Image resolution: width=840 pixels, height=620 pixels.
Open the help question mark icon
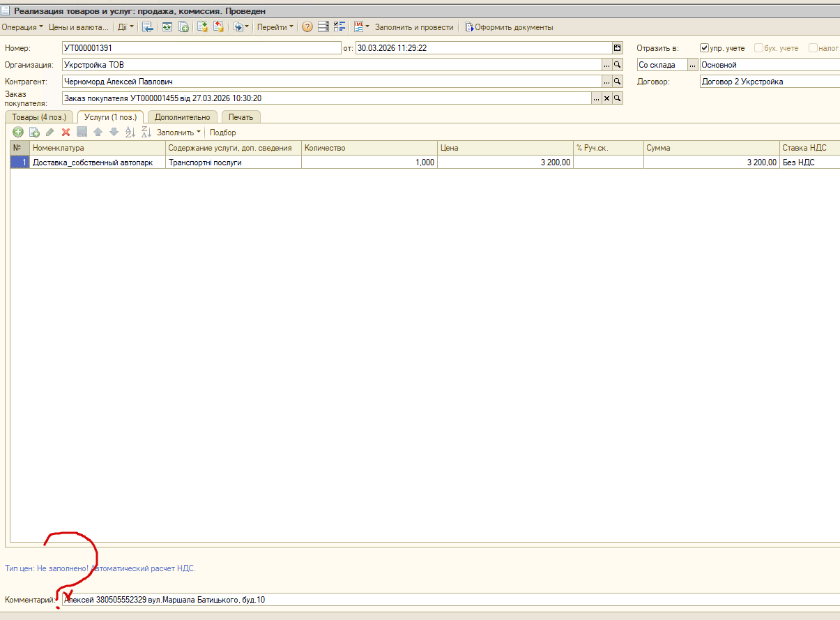click(307, 27)
